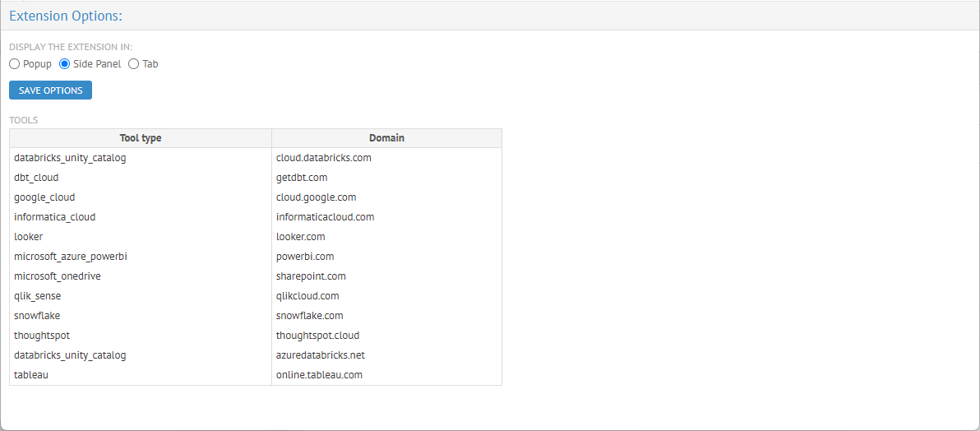Click the Save Options button
The image size is (980, 431).
pyautogui.click(x=50, y=90)
